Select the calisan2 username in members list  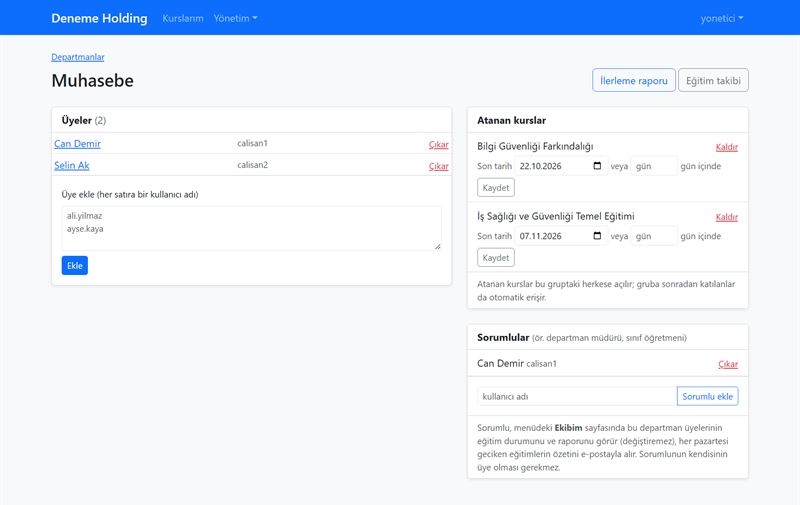click(252, 165)
